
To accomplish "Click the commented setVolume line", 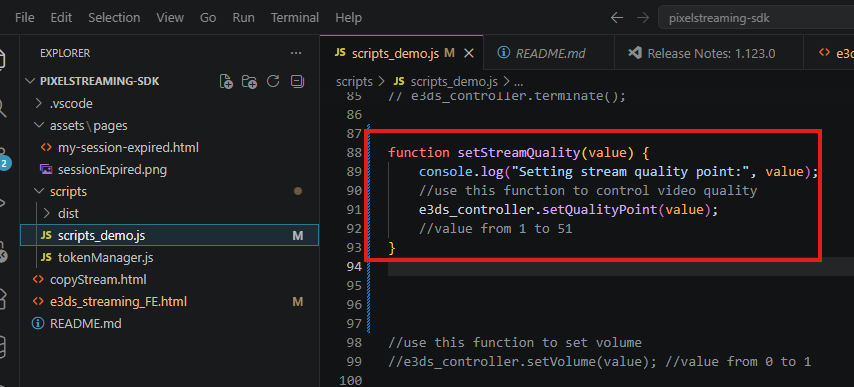I will tap(600, 361).
